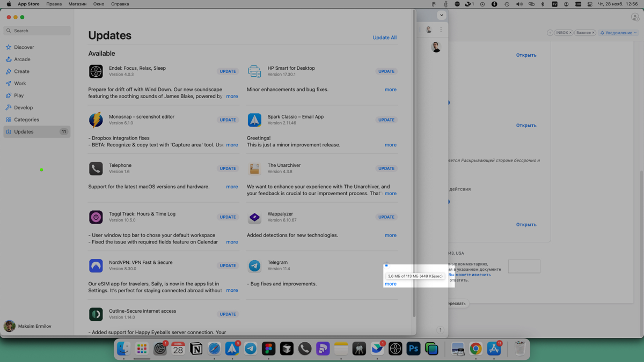The height and width of the screenshot is (362, 644).
Task: Open the Справка menu
Action: pyautogui.click(x=120, y=4)
